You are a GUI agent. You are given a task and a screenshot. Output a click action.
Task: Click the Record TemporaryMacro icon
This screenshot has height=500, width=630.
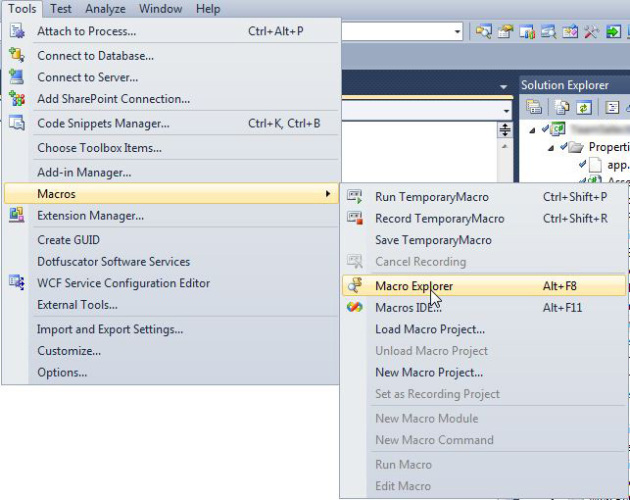point(355,218)
